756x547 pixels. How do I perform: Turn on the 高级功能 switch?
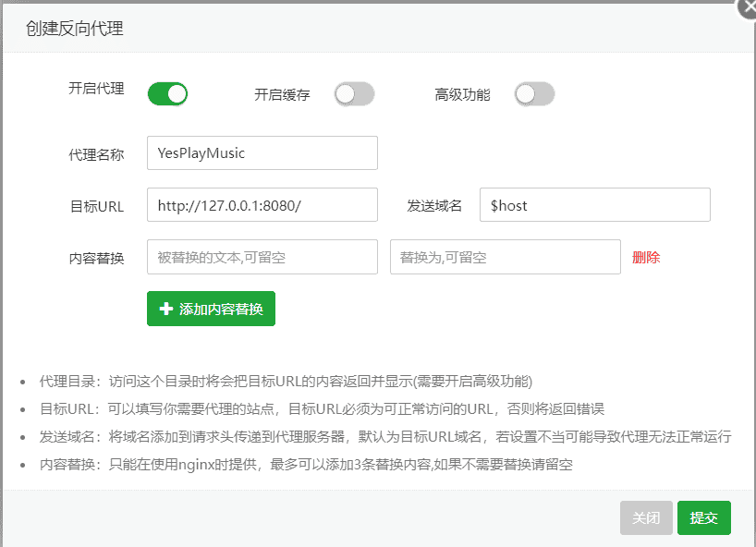(x=534, y=93)
